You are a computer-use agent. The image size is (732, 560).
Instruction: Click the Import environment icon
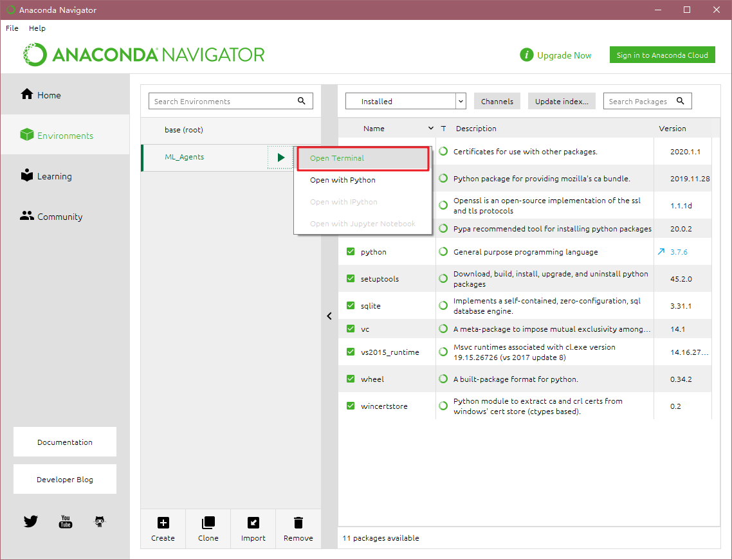[x=253, y=523]
